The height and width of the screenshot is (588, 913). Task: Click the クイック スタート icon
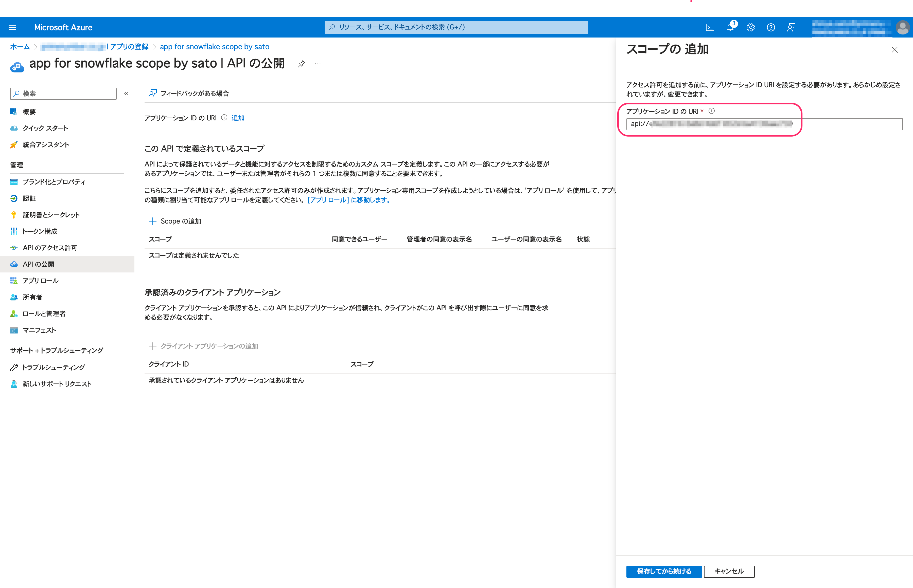pos(14,128)
